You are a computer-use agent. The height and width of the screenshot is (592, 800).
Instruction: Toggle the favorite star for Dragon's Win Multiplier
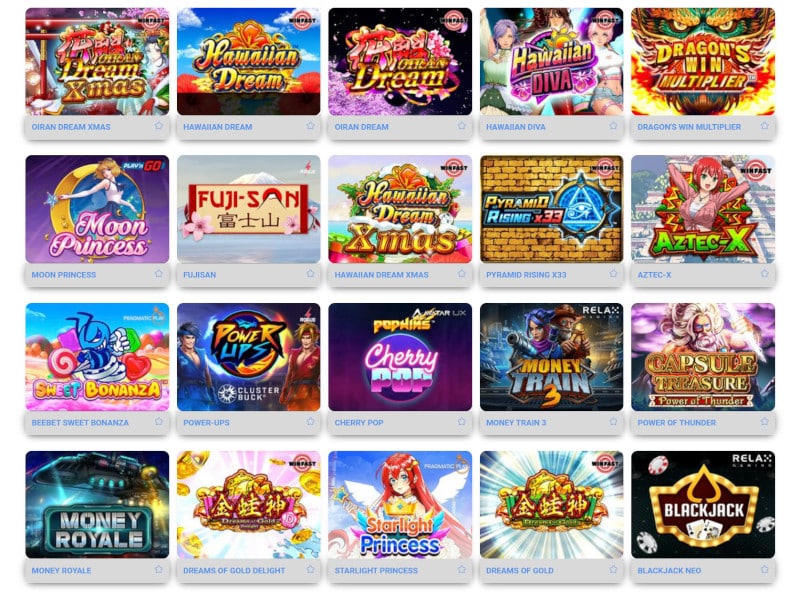tap(764, 126)
